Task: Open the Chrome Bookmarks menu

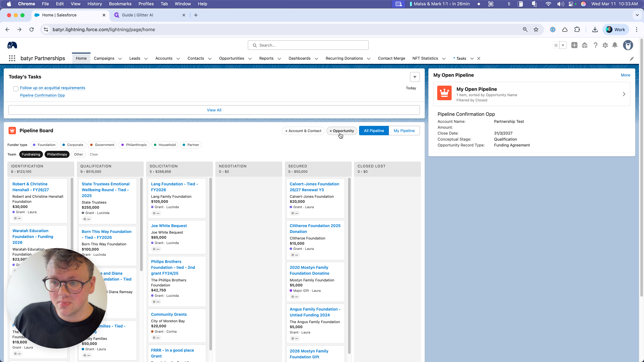Action: [120, 4]
